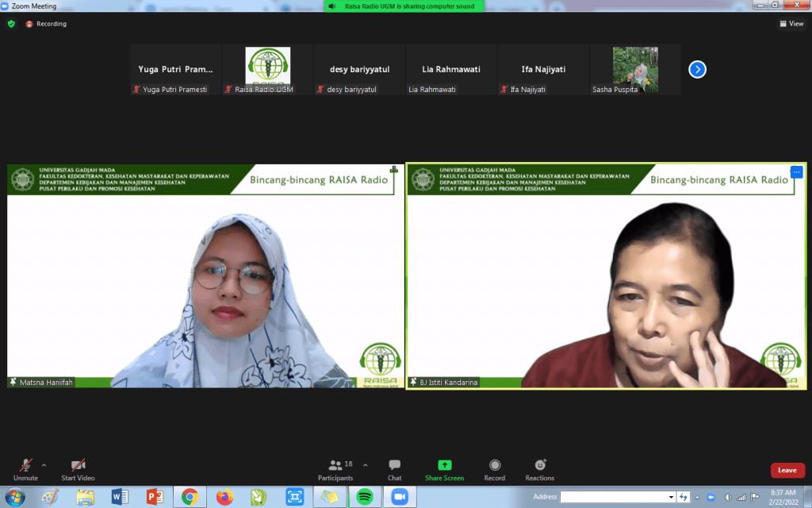This screenshot has width=812, height=508.
Task: Switch to Google Chrome in the taskbar
Action: click(x=190, y=497)
